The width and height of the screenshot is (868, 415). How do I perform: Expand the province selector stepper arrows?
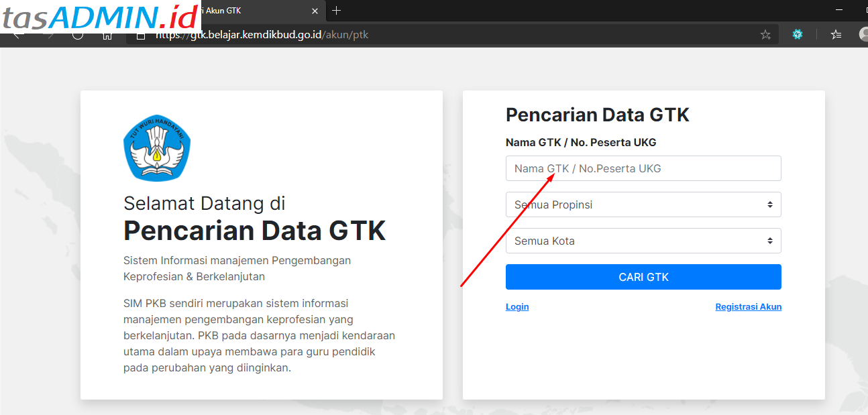point(771,204)
